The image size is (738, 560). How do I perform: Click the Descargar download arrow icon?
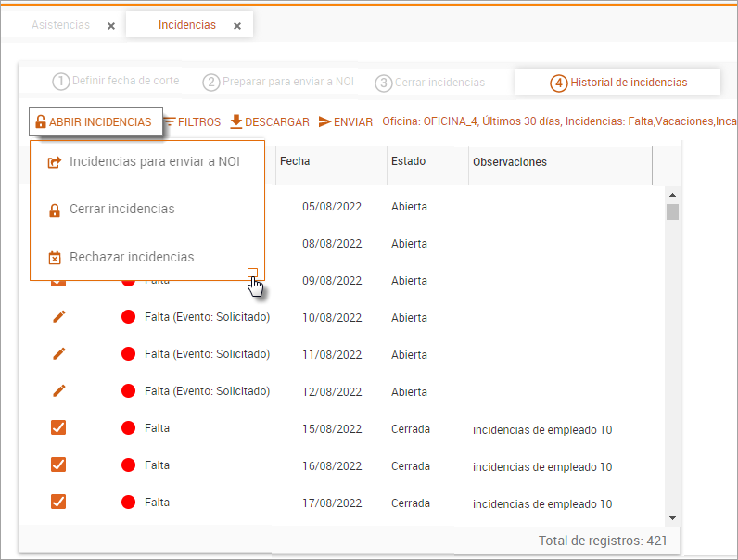coord(236,121)
